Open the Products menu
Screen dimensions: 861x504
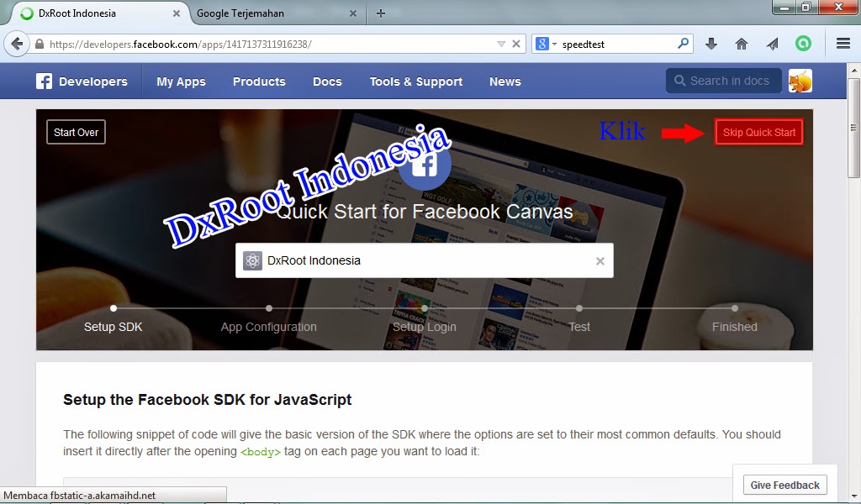(259, 81)
